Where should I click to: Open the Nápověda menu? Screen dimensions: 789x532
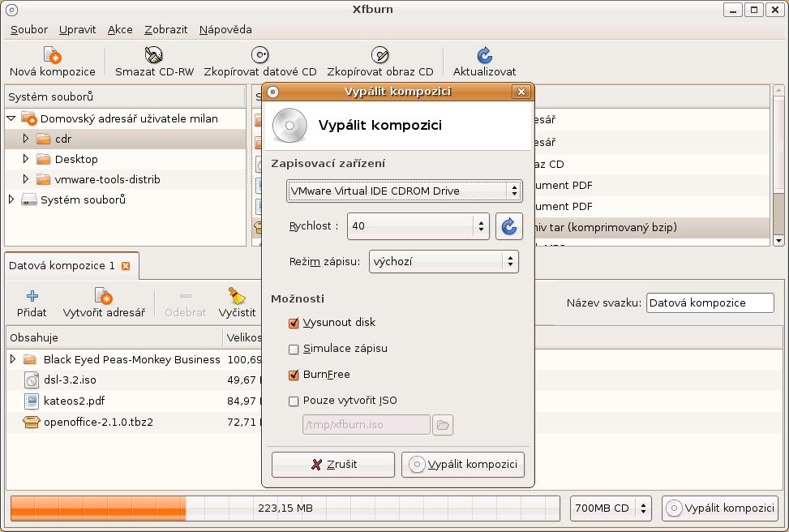point(225,30)
